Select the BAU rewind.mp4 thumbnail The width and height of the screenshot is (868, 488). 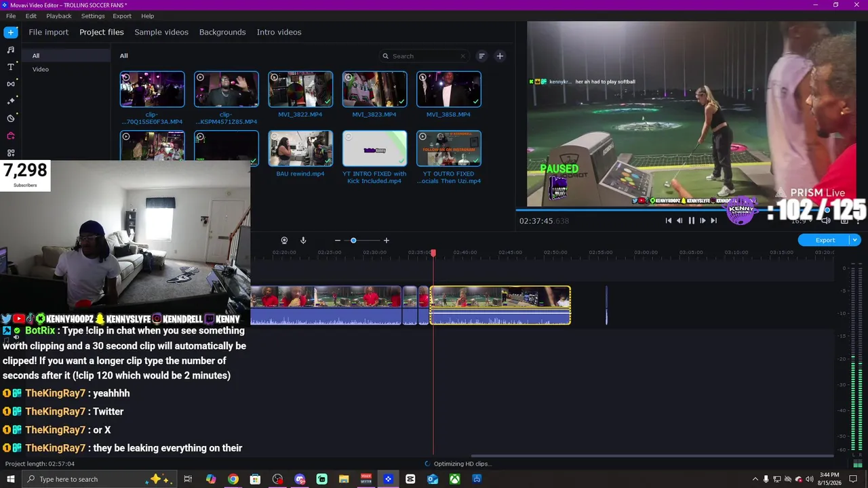pos(300,148)
